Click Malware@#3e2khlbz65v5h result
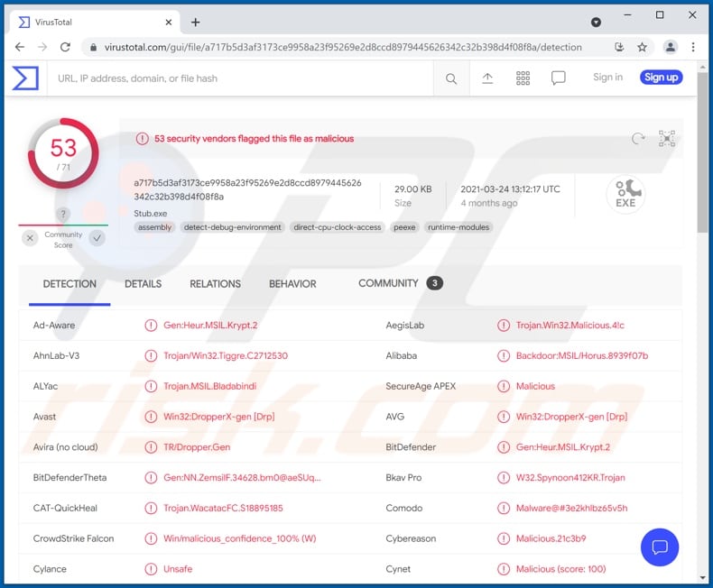The image size is (713, 588). coord(571,508)
